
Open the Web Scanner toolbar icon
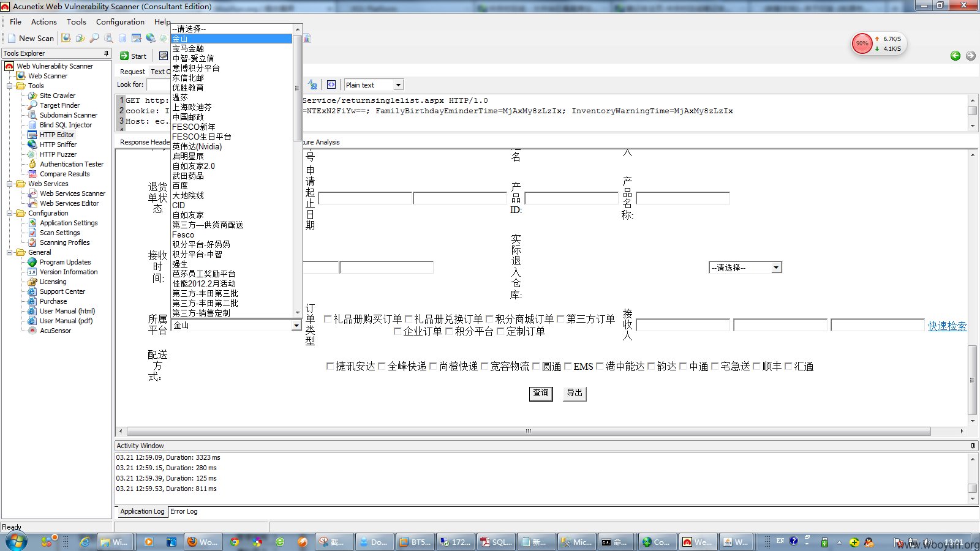coord(66,38)
